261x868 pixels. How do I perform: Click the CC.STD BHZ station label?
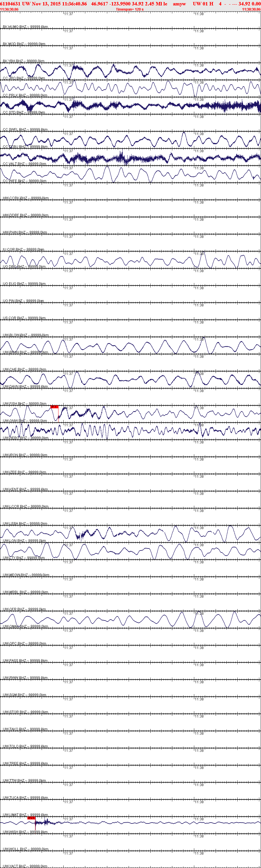(x=24, y=112)
